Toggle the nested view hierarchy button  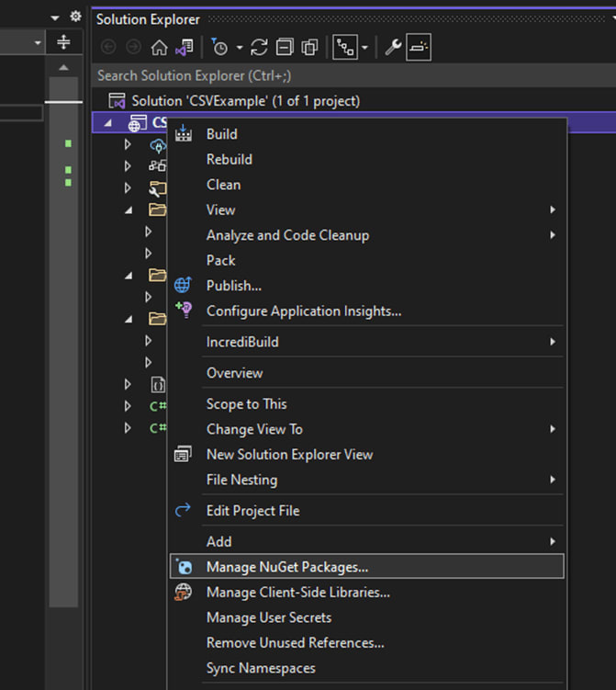coord(345,48)
